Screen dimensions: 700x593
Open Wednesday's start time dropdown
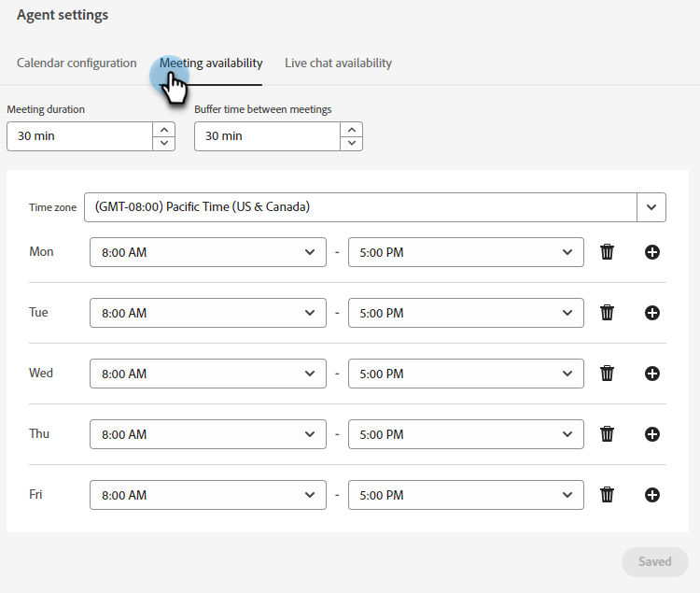tap(207, 374)
